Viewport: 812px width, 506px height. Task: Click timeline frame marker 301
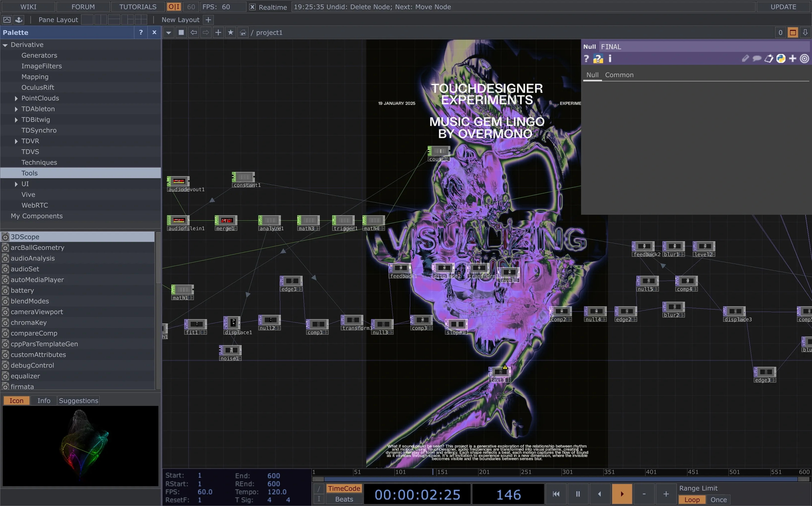click(567, 472)
